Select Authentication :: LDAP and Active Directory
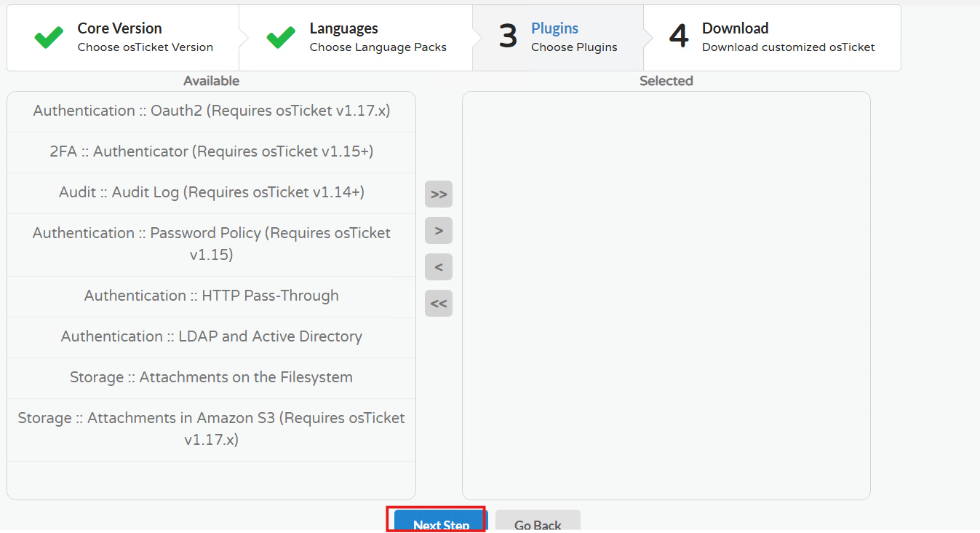The height and width of the screenshot is (533, 980). (212, 337)
